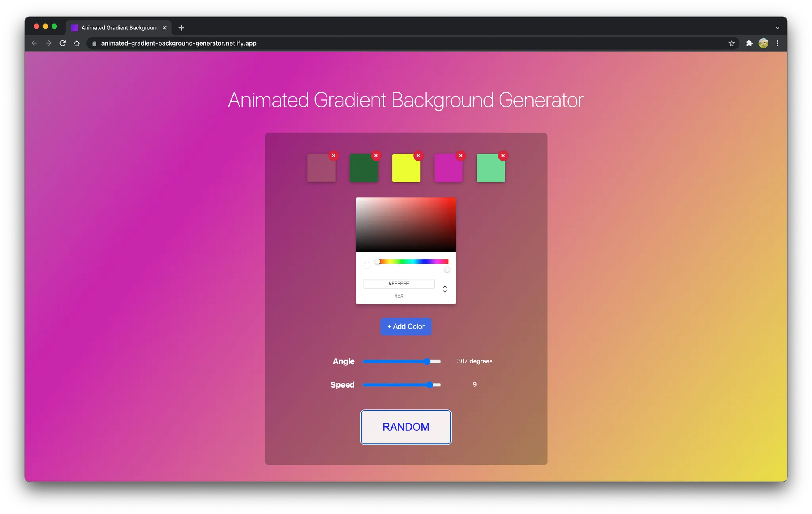Delete the magenta color swatch
Viewport: 812px width, 514px height.
(x=460, y=155)
